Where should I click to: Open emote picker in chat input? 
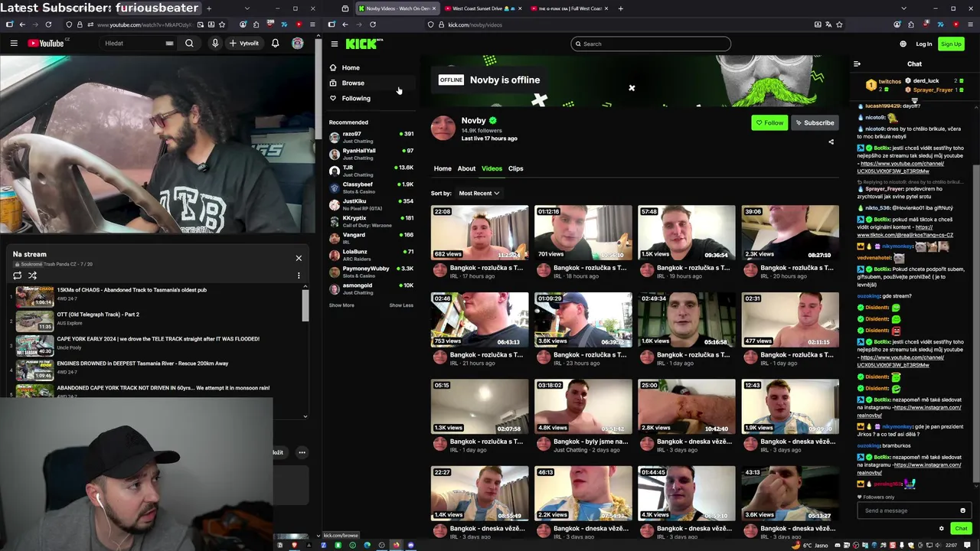point(962,510)
